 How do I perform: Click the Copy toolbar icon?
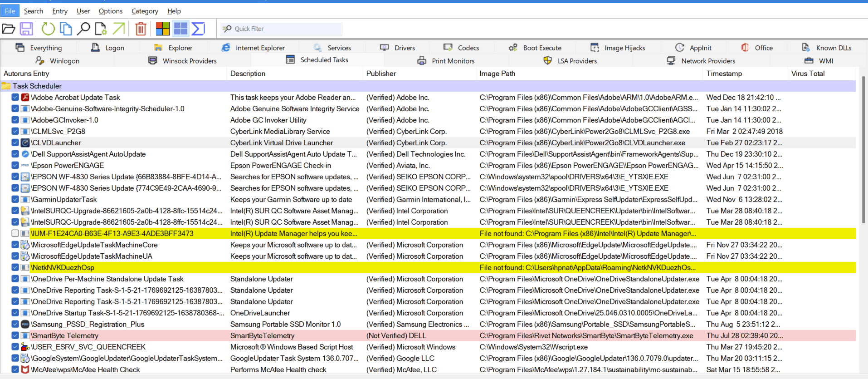[x=66, y=29]
